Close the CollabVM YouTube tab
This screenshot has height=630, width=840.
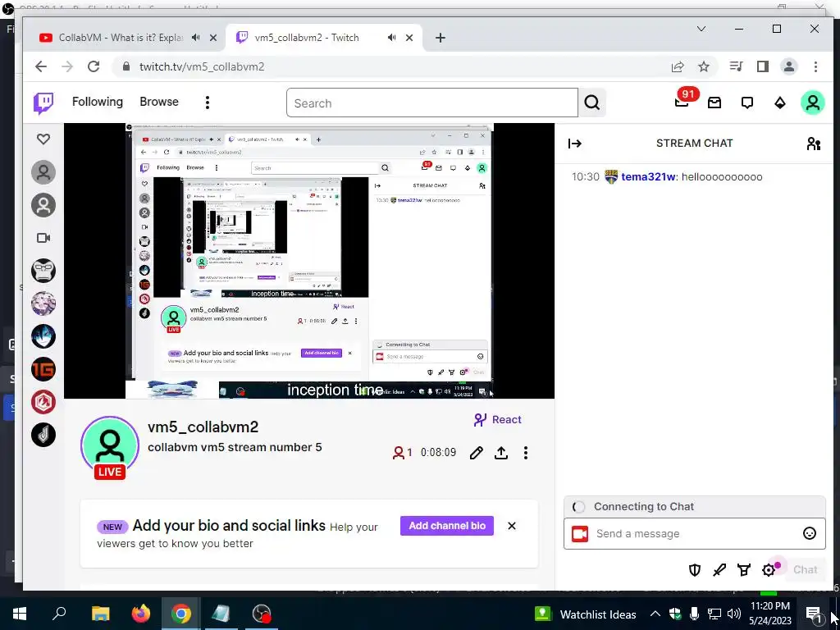point(213,38)
